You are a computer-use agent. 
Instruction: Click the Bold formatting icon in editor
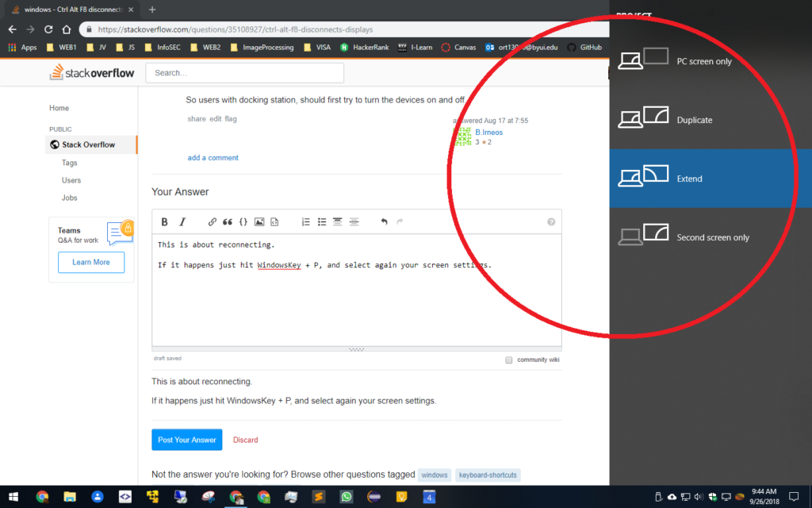[165, 222]
